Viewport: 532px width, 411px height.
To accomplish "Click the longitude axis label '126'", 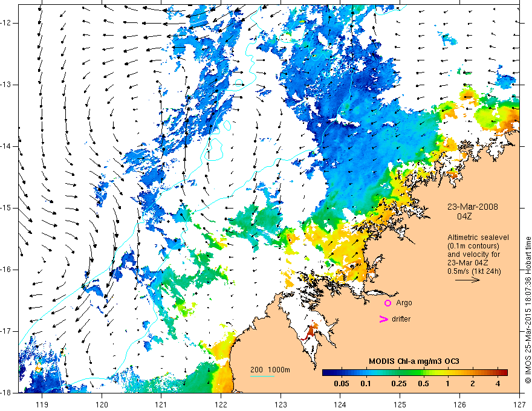I will coord(459,404).
